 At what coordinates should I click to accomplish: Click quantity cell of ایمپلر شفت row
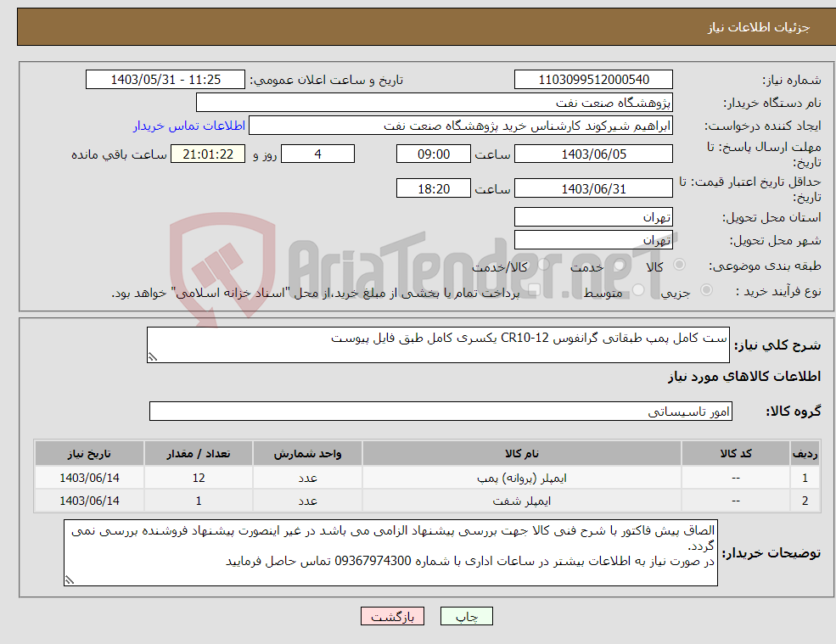tap(199, 501)
